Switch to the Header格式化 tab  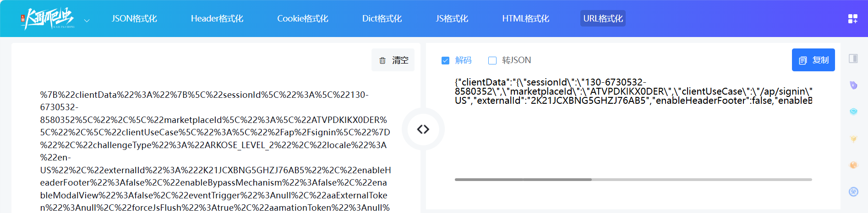click(x=217, y=19)
